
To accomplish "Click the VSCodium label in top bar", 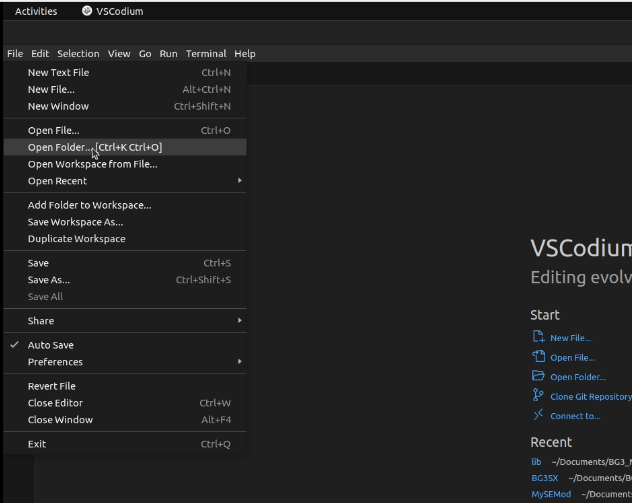I will click(120, 11).
